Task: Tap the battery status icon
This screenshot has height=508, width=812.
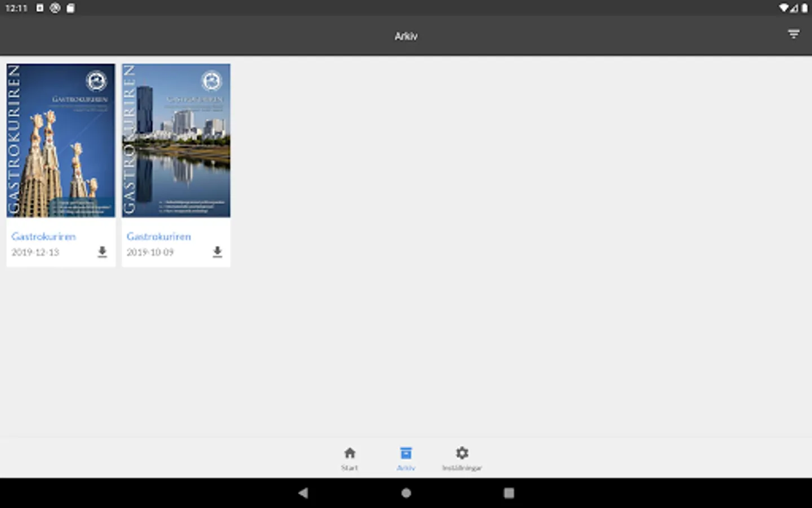Action: [805, 8]
